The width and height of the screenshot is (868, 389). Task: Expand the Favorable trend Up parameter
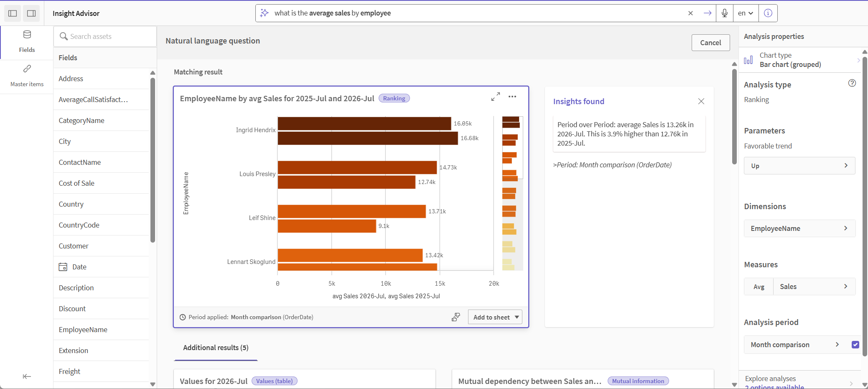[x=799, y=166]
